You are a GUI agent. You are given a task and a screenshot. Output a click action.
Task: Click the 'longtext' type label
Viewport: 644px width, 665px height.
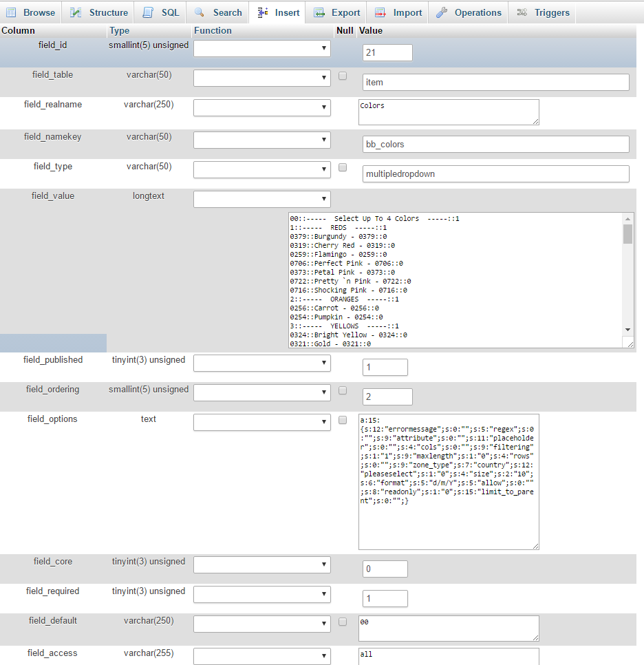pos(149,196)
